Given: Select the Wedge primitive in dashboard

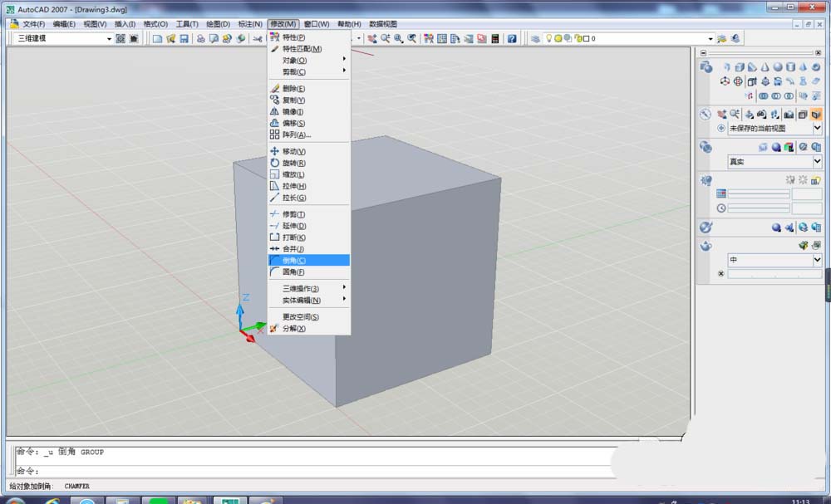Looking at the screenshot, I should pyautogui.click(x=752, y=67).
